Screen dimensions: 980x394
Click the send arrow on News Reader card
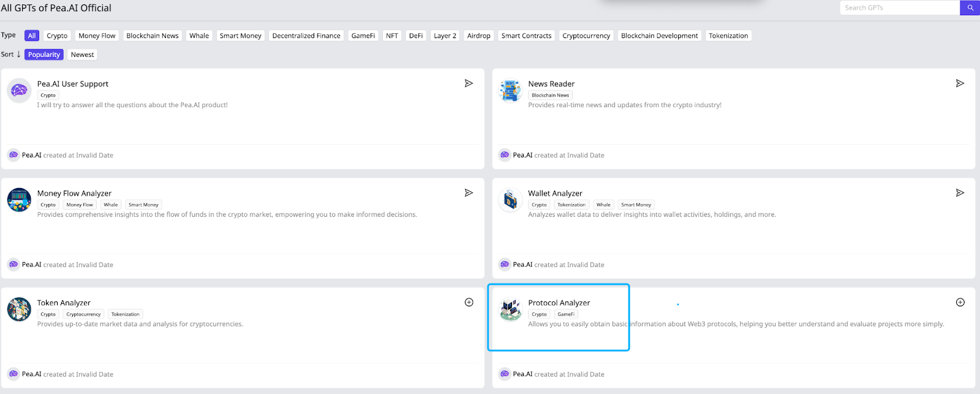tap(960, 83)
